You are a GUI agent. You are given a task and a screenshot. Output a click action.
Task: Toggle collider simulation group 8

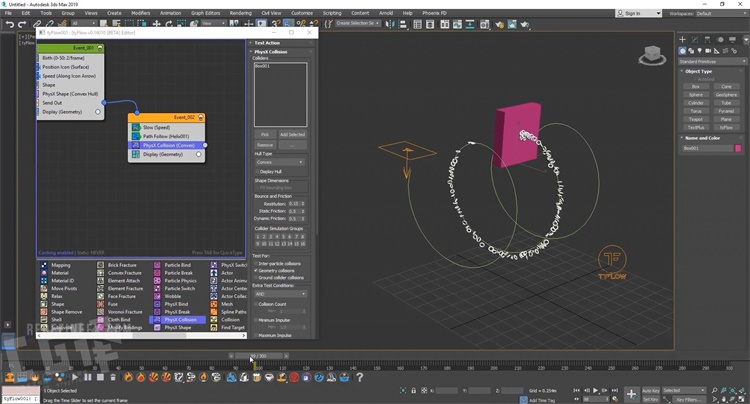click(302, 237)
